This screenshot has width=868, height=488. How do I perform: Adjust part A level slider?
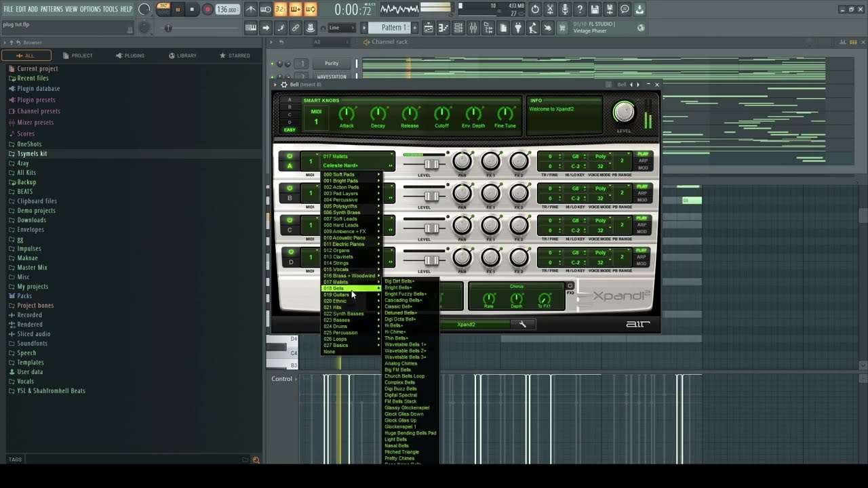coord(431,165)
